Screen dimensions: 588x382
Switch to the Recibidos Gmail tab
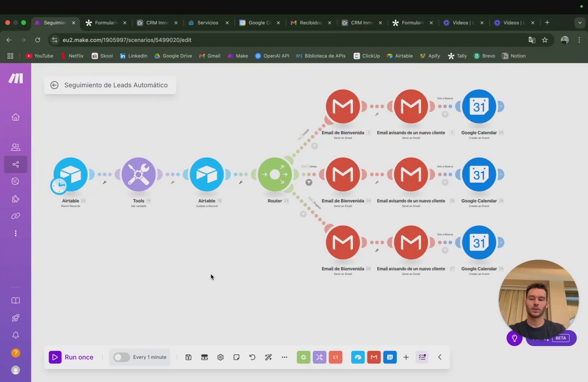coord(310,22)
